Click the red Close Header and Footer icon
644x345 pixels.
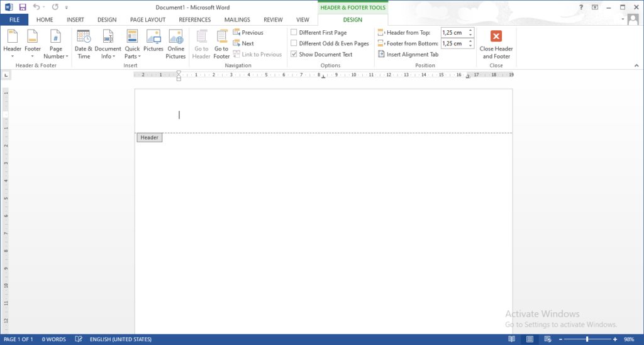tap(496, 37)
